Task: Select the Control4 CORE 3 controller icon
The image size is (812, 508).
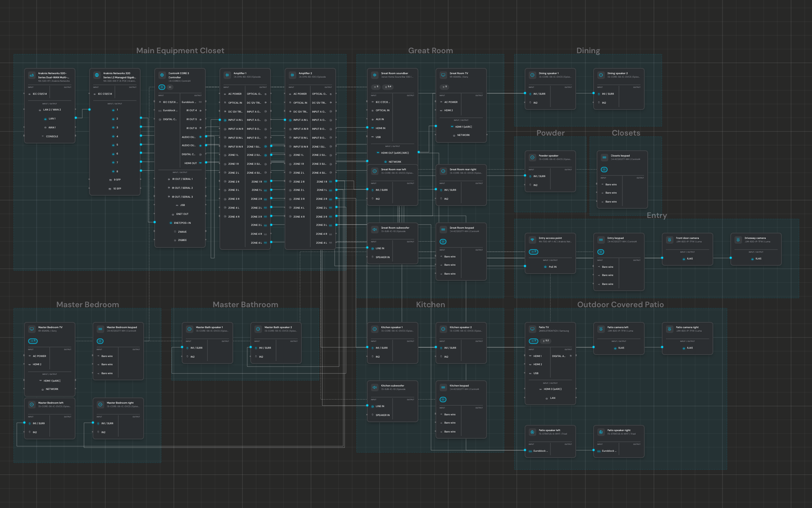Action: tap(162, 75)
